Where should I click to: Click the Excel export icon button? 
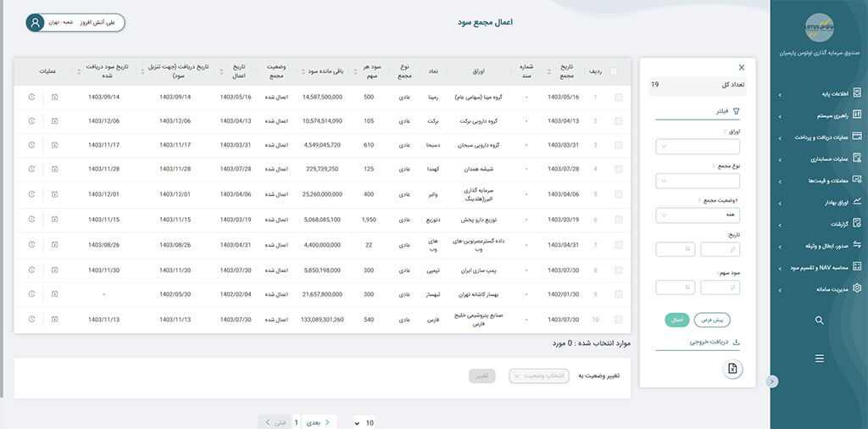click(x=733, y=368)
